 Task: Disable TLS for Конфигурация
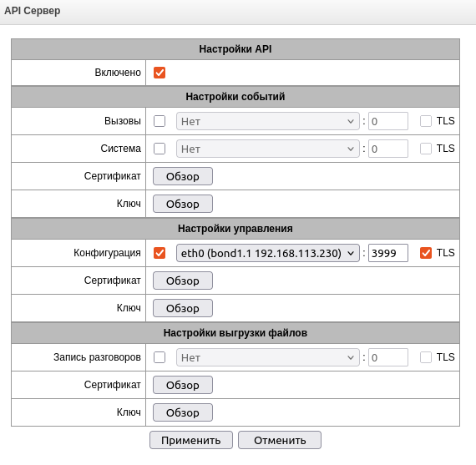426,253
